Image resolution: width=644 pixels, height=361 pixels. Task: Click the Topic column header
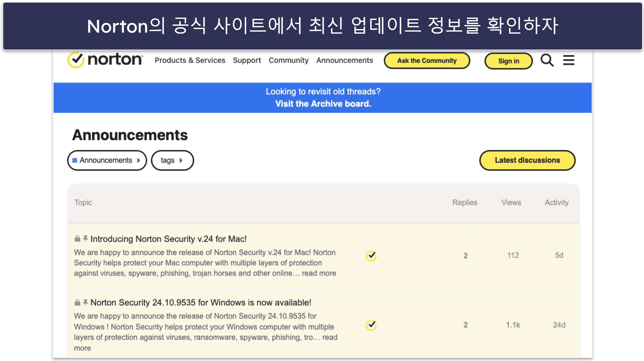[83, 202]
